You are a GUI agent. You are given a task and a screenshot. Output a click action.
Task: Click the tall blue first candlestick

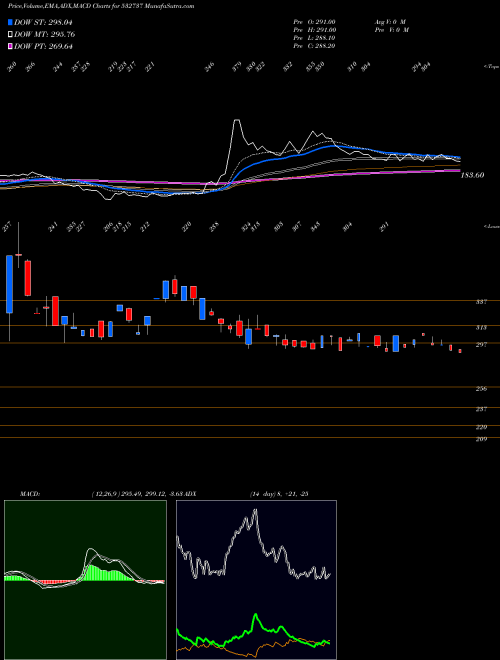pyautogui.click(x=9, y=284)
